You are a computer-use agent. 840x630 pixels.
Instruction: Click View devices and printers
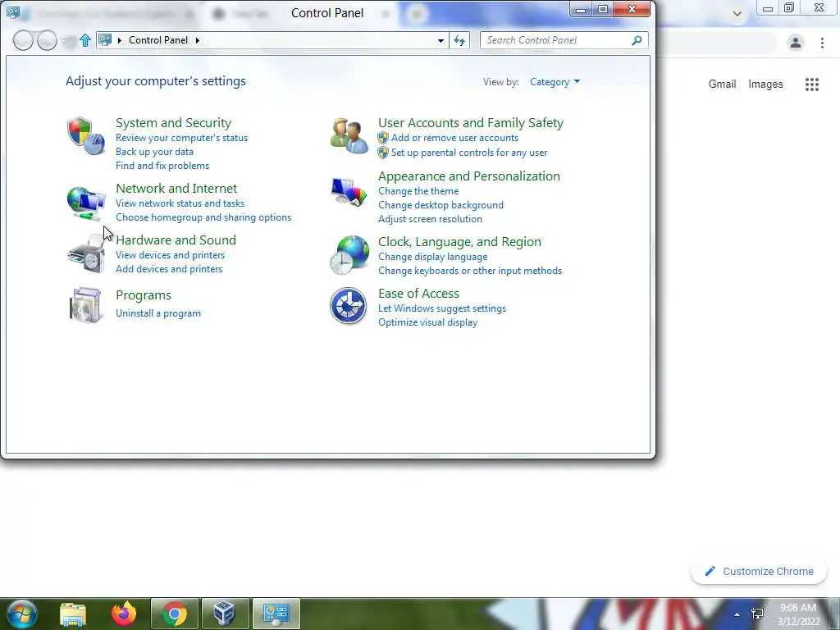pos(171,255)
